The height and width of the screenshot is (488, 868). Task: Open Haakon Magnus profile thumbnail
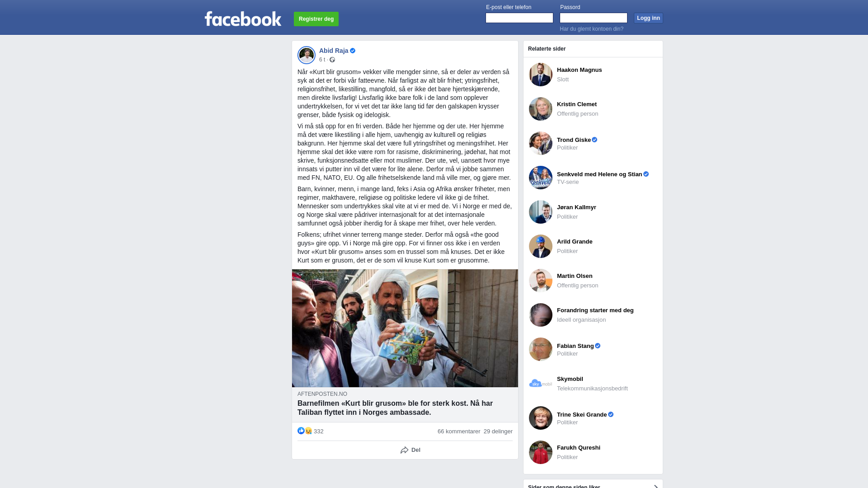pos(541,75)
